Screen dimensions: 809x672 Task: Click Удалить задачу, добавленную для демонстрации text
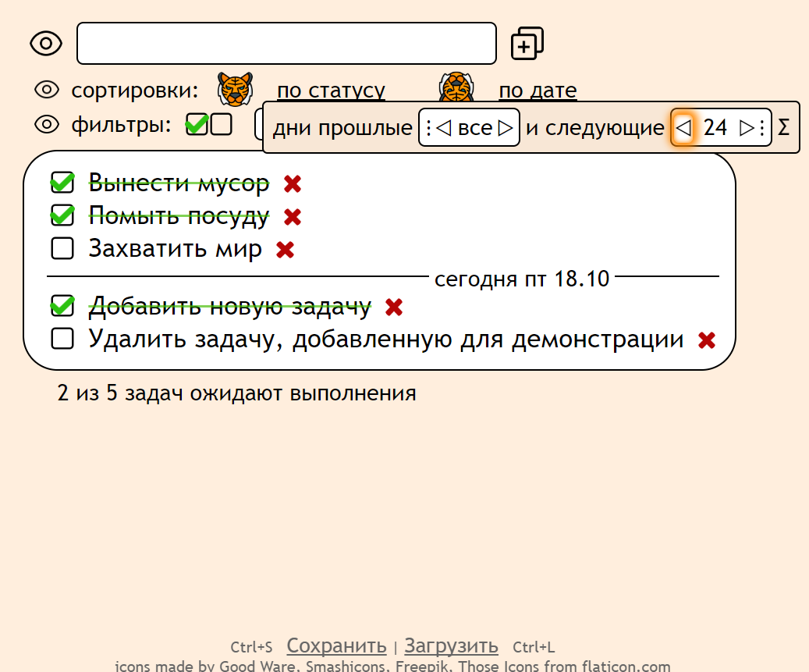(x=386, y=340)
